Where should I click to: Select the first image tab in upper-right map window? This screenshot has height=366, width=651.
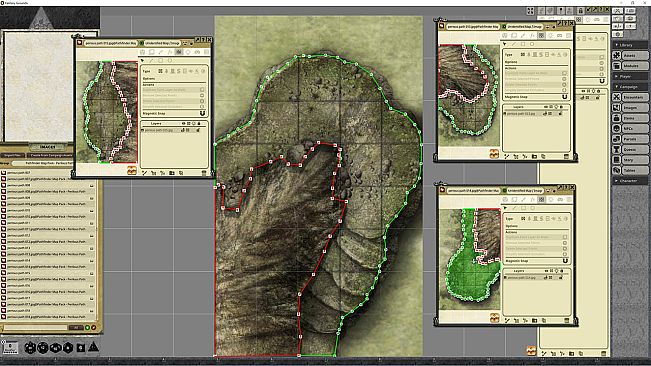coord(472,26)
